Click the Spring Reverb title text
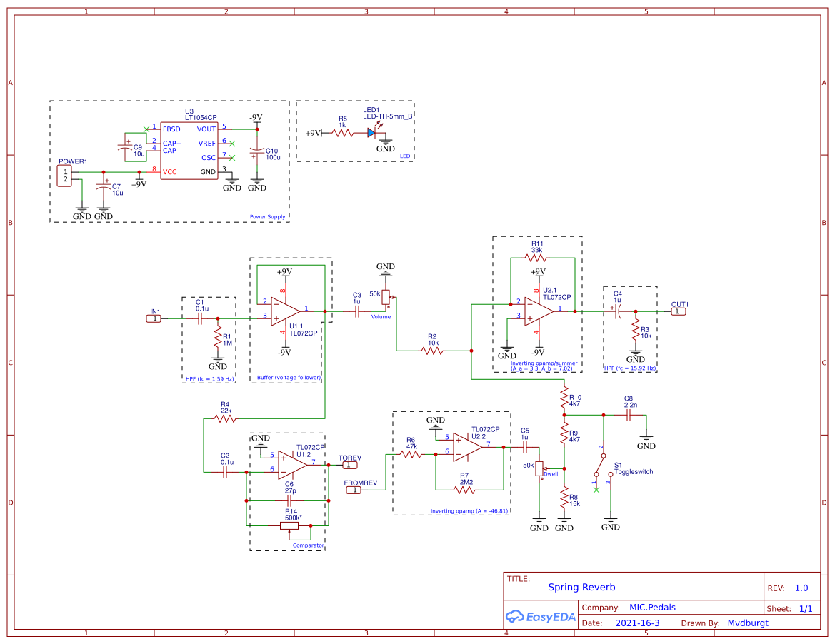835x644 pixels. (581, 588)
